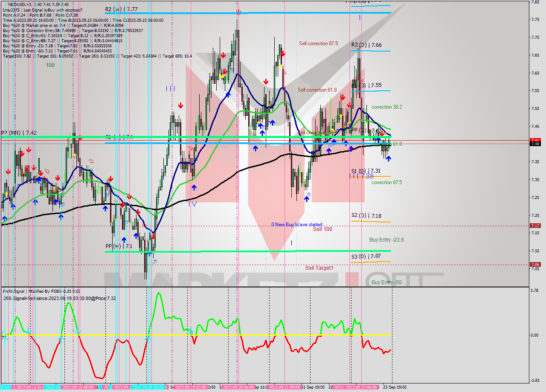Click the 7.80 value on price axis
The height and width of the screenshot is (392, 546).
tap(535, 2)
